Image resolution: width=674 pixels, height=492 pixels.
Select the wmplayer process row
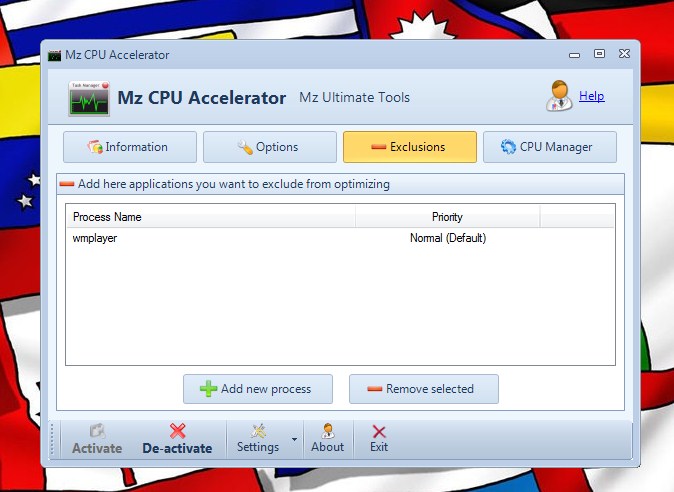click(x=340, y=238)
